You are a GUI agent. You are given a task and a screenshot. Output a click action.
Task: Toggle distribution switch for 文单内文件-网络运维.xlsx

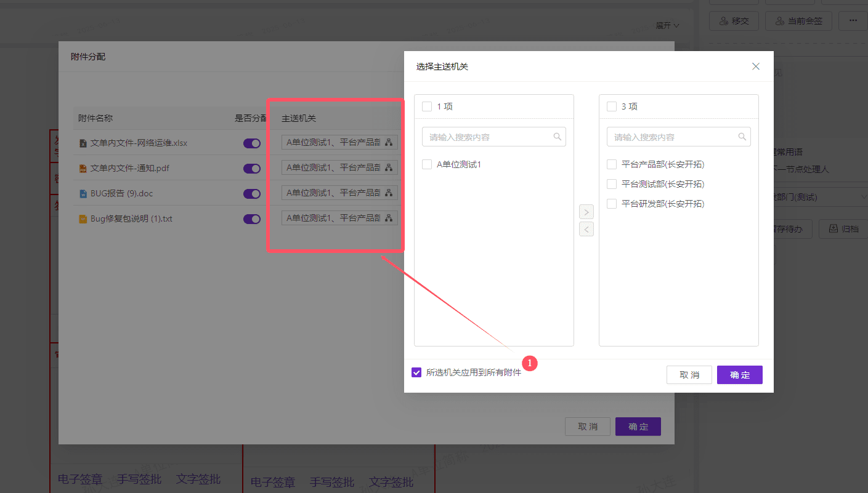pyautogui.click(x=252, y=143)
